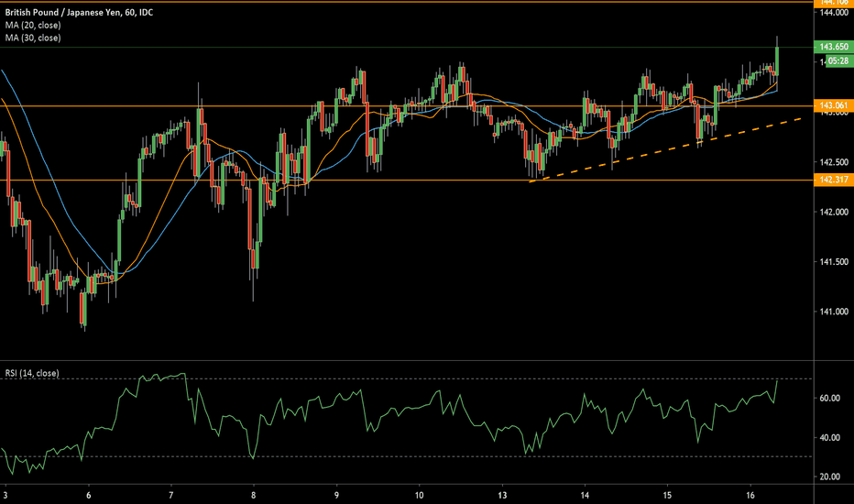Click date 13 on the time axis
Viewport: 854px width, 504px height.
(502, 491)
